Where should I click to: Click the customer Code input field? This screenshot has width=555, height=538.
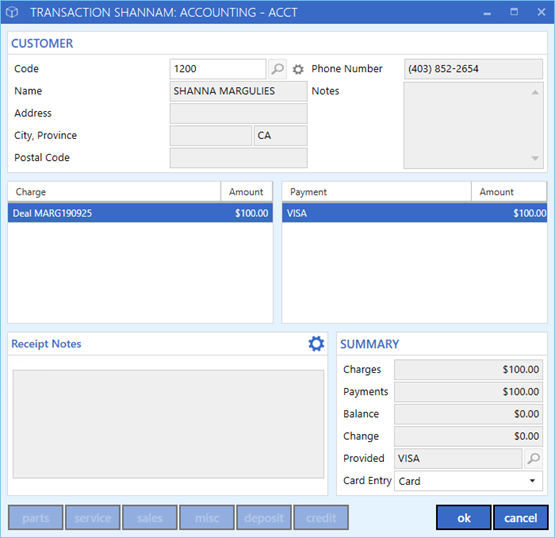point(218,69)
